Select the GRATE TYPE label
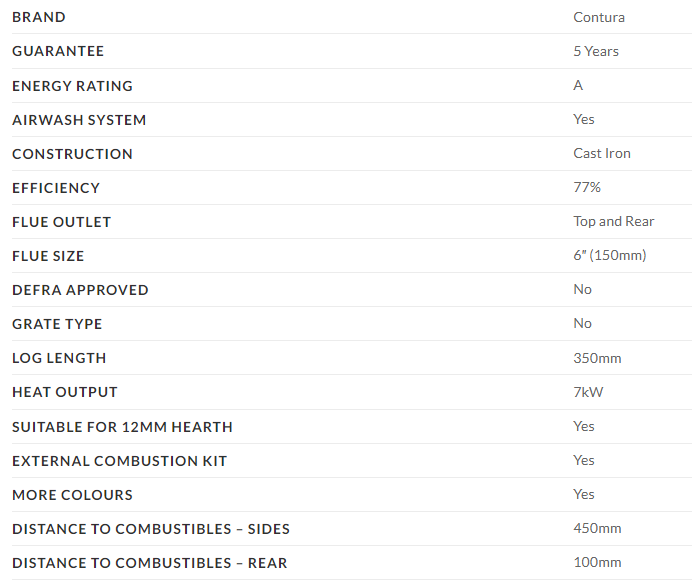This screenshot has height=584, width=692. click(x=57, y=324)
